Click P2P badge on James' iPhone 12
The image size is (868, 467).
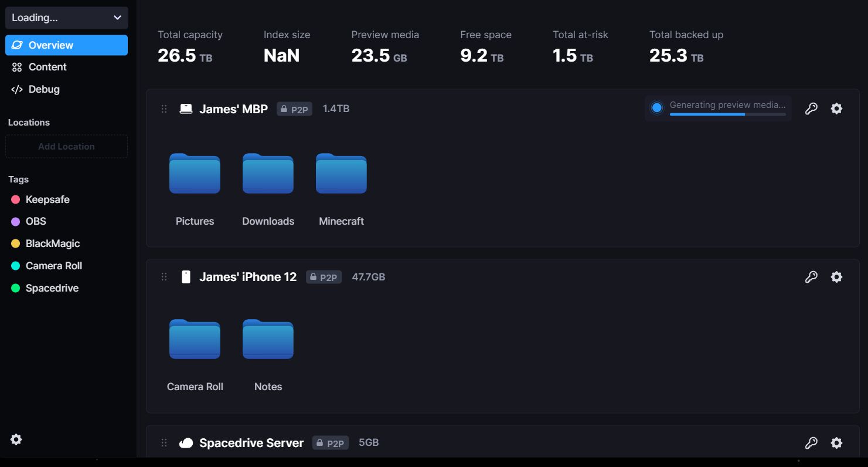point(324,277)
